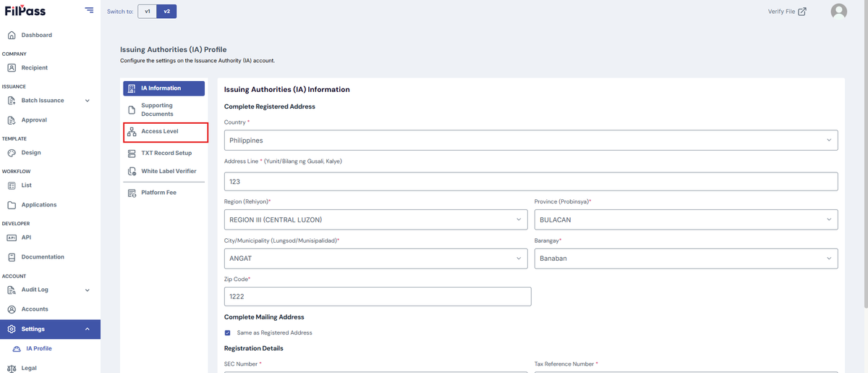Open the Region (Rehiyon) dropdown

point(376,219)
